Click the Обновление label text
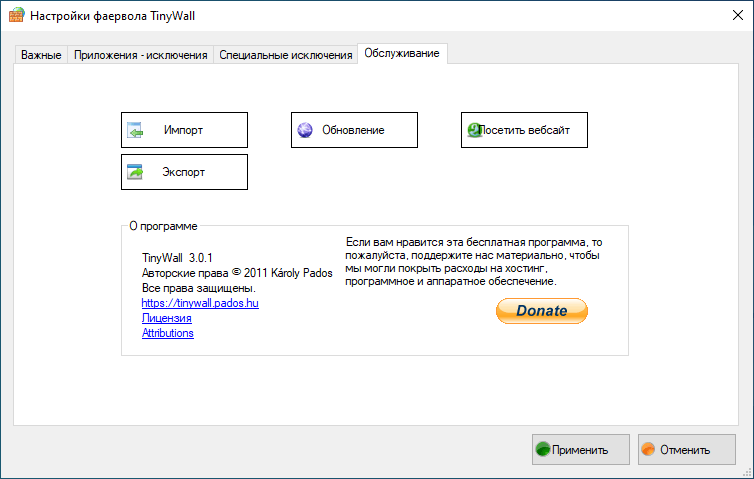The width and height of the screenshot is (754, 479). [x=353, y=130]
